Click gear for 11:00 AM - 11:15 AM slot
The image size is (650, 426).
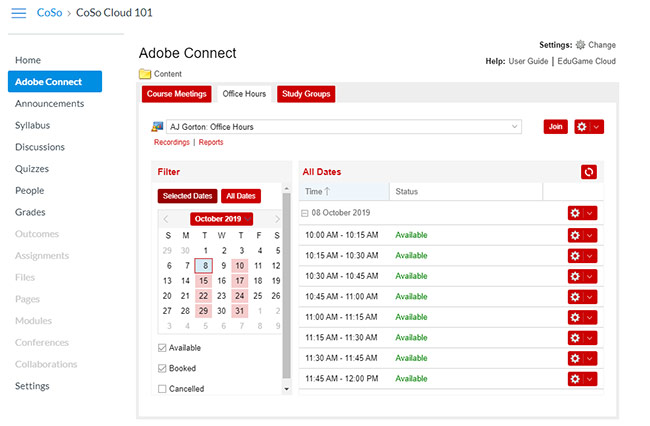575,317
